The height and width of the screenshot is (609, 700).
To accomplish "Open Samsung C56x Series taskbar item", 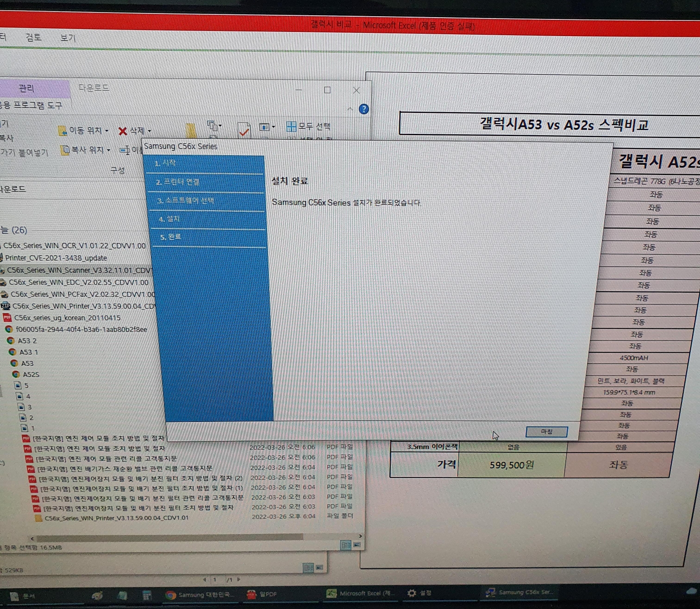I will pyautogui.click(x=519, y=592).
